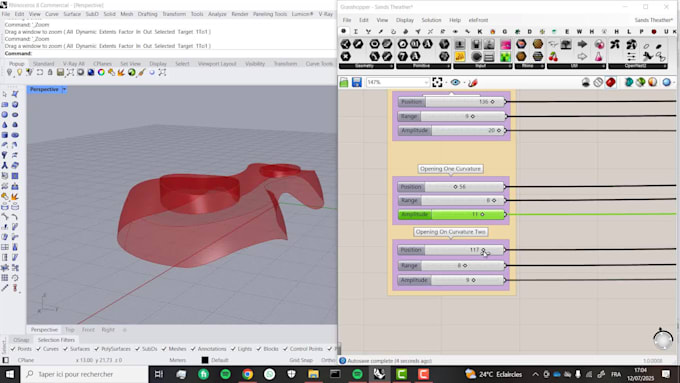Screen dimensions: 680x383
Task: Click the disable preview circle icon in Grasshopper
Action: pyautogui.click(x=598, y=82)
